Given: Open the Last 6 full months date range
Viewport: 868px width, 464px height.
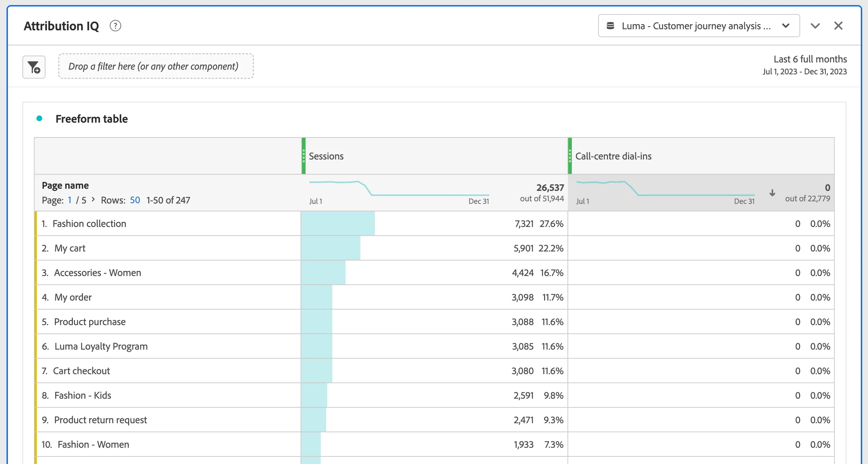Looking at the screenshot, I should (x=805, y=65).
